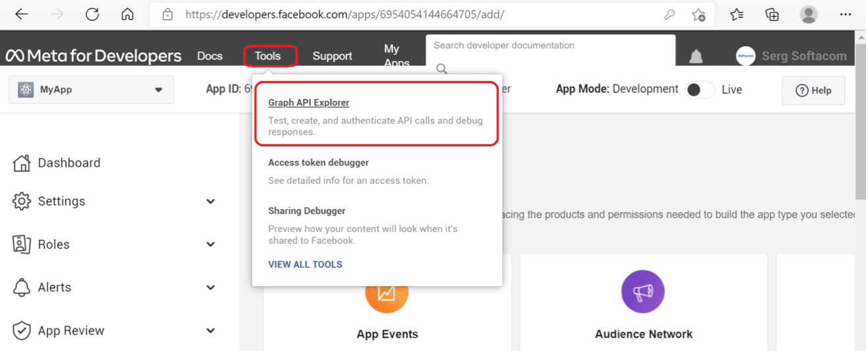Open the MyApp app selector dropdown
868x352 pixels.
[91, 90]
